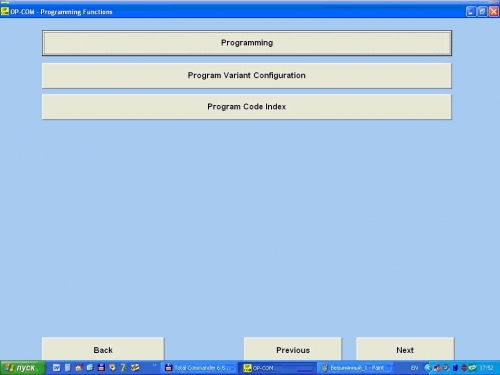Click the EN language indicator
The width and height of the screenshot is (500, 375).
point(414,368)
